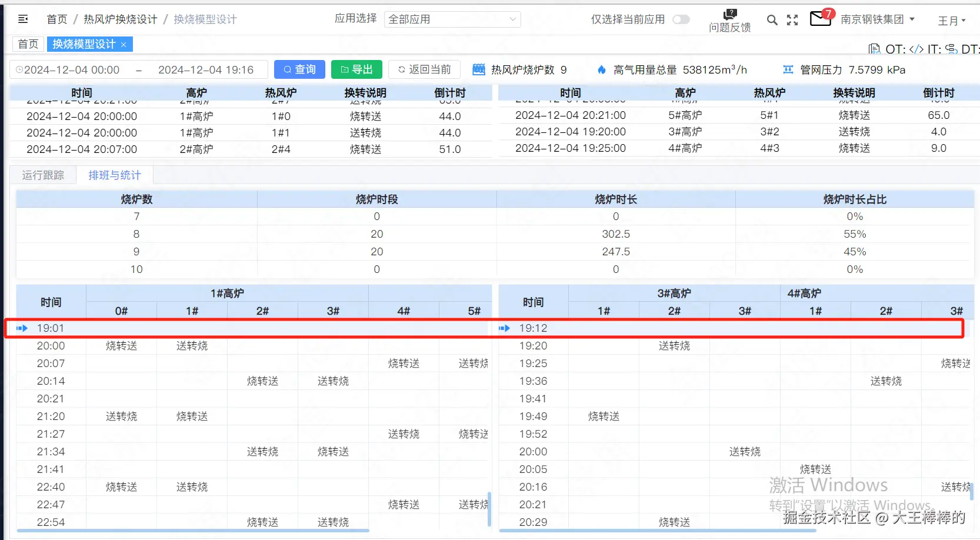Click the 7.5799 kPa pressure value
Screen dimensions: 980x540
click(877, 69)
